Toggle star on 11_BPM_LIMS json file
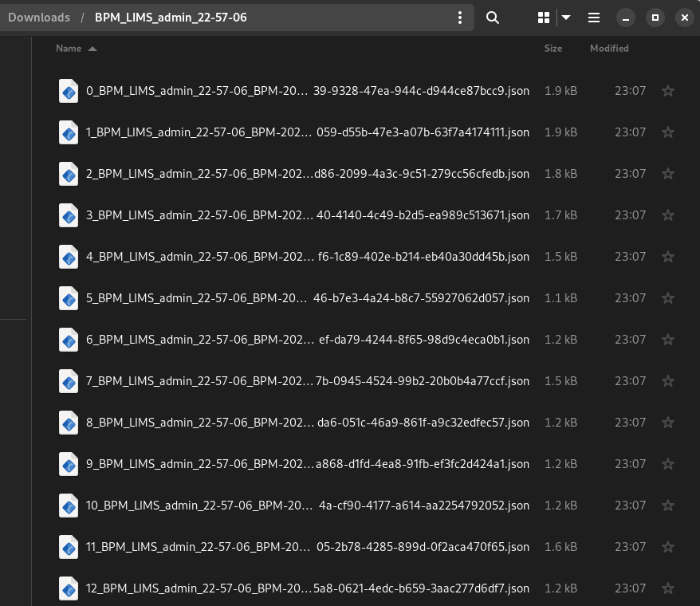The width and height of the screenshot is (700, 606). 668,547
